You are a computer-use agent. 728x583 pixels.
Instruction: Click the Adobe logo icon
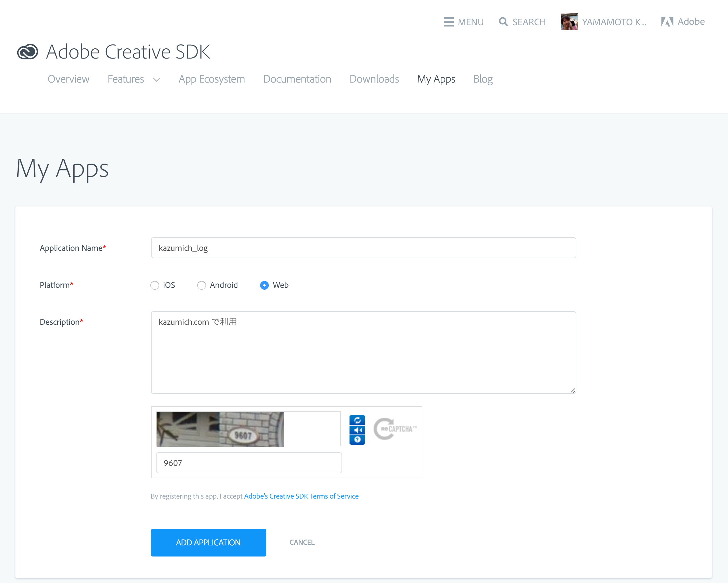click(667, 22)
